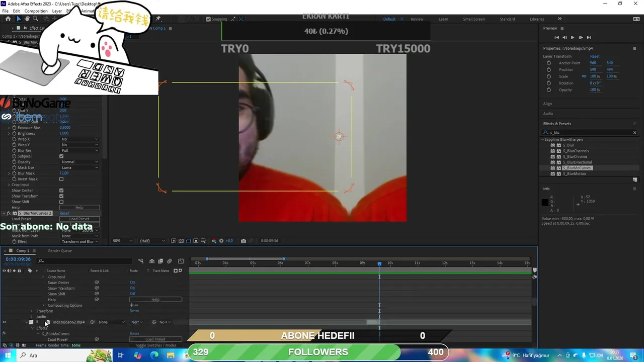
Task: Enable the Invert Mask checkbox
Action: 61,179
